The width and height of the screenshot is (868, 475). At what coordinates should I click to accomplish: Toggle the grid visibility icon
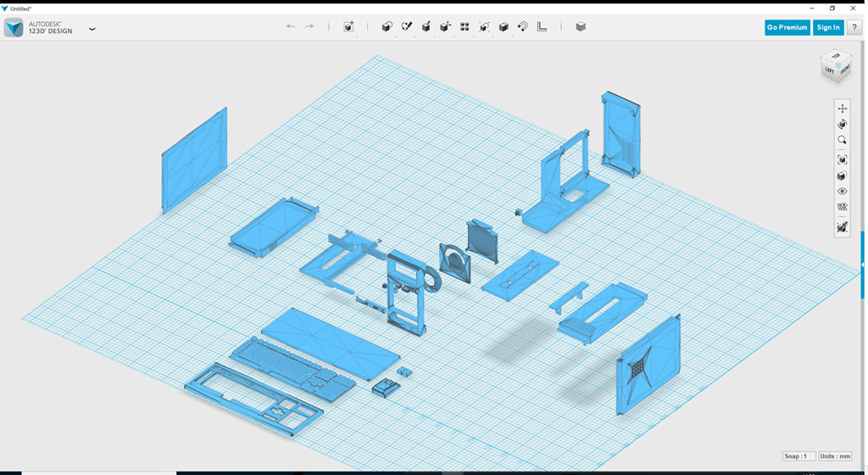tap(842, 207)
